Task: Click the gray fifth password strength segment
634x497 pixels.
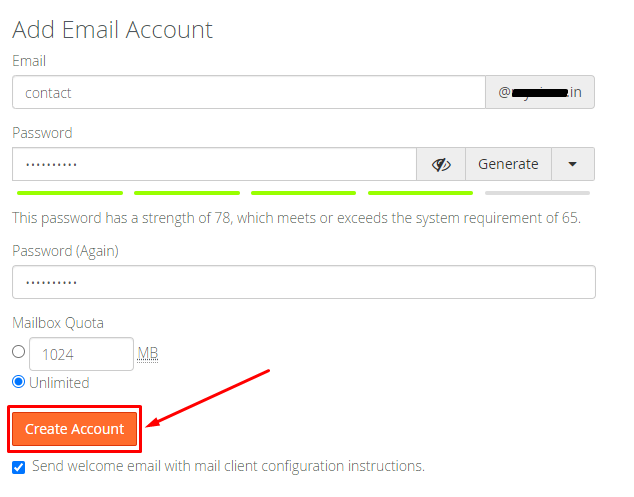Action: tap(537, 193)
